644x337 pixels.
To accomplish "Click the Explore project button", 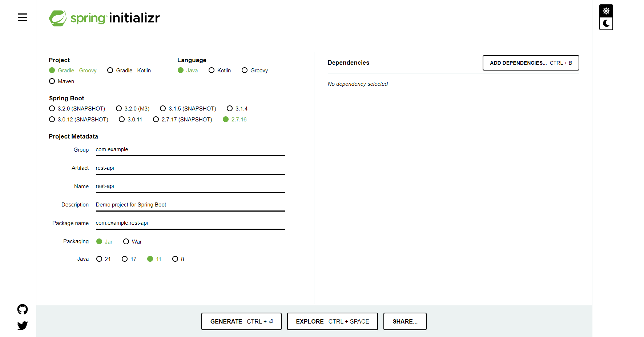I will click(333, 321).
